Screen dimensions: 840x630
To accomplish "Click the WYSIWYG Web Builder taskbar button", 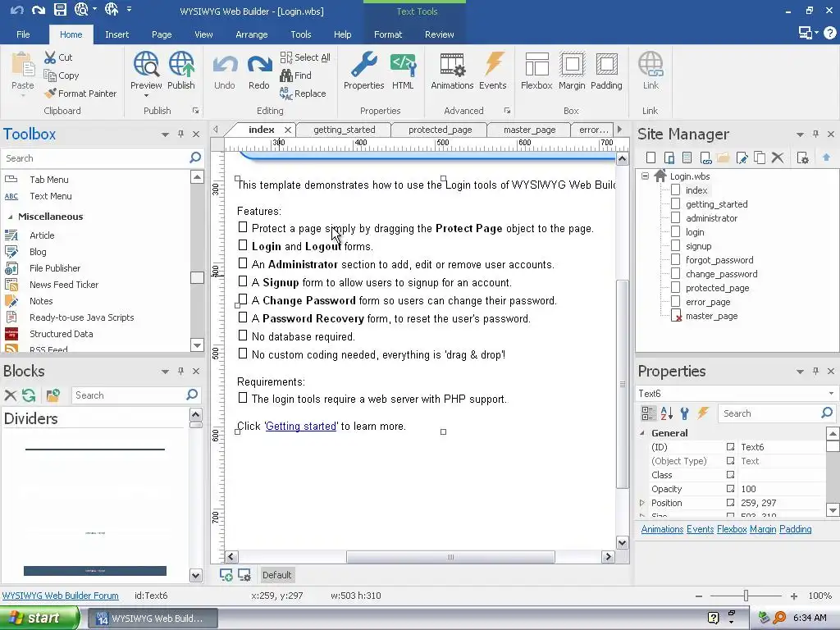I will point(153,619).
